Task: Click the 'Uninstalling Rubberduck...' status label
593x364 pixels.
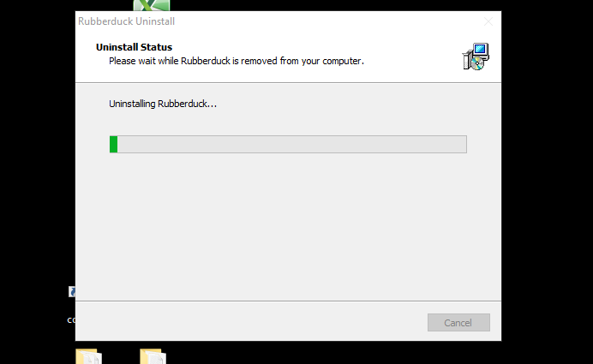Action: 163,104
